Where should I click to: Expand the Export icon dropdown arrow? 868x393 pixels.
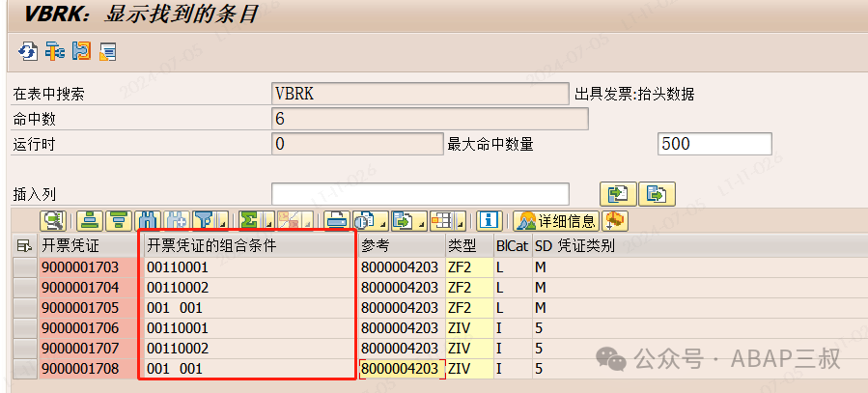click(x=421, y=222)
